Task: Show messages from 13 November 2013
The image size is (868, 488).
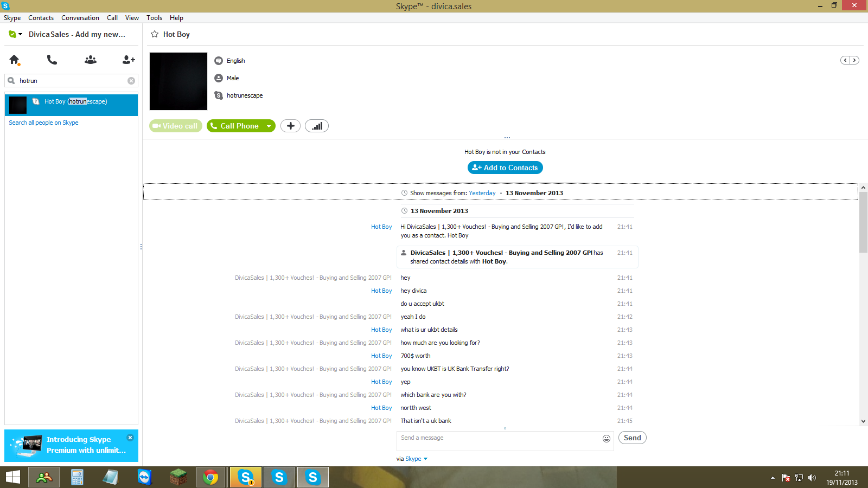Action: click(x=534, y=193)
